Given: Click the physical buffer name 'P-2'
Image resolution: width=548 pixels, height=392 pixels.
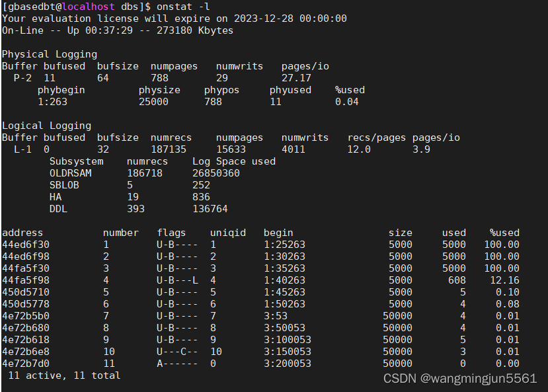Looking at the screenshot, I should point(22,78).
